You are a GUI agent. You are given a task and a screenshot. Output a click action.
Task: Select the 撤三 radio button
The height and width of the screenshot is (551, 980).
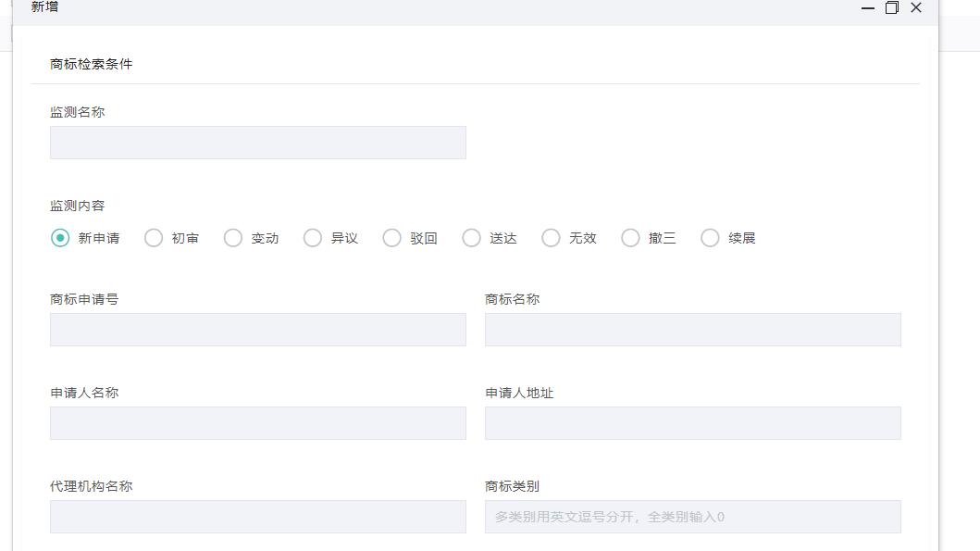click(x=631, y=238)
